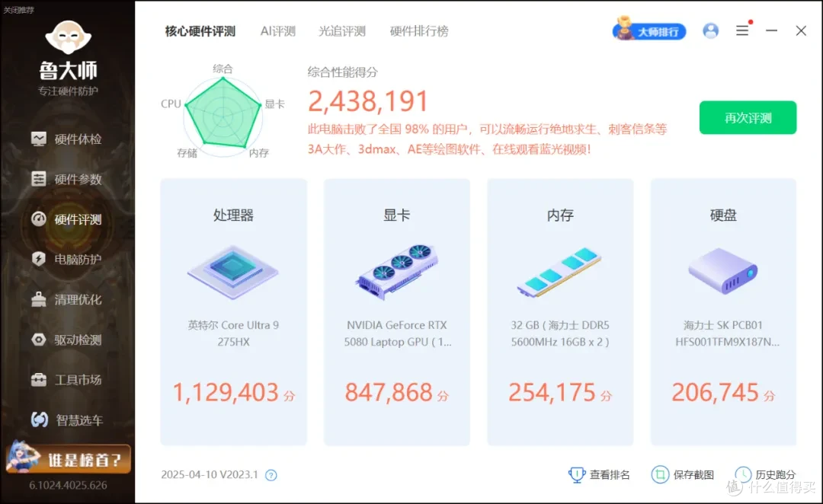Click the memory stick illustration
This screenshot has width=823, height=504.
point(559,273)
